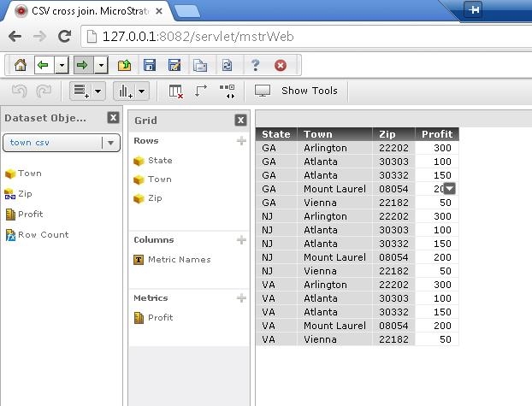532x406 pixels.
Task: Click the Show Tools button
Action: pyautogui.click(x=298, y=91)
